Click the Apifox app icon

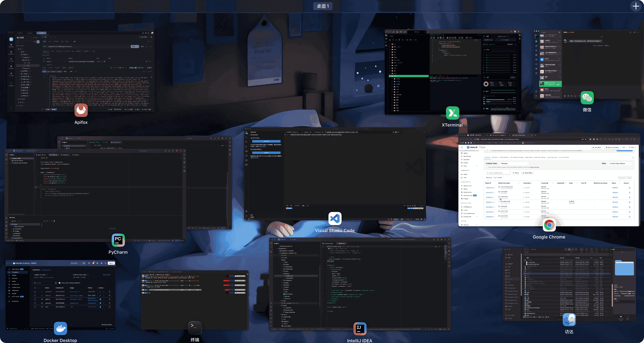click(x=81, y=110)
